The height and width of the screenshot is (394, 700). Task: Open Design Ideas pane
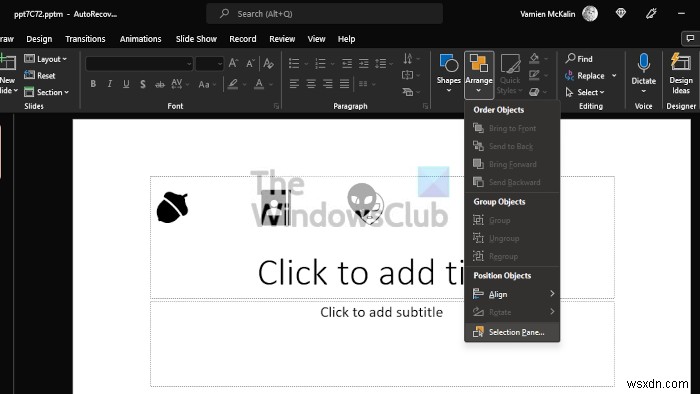pos(681,74)
